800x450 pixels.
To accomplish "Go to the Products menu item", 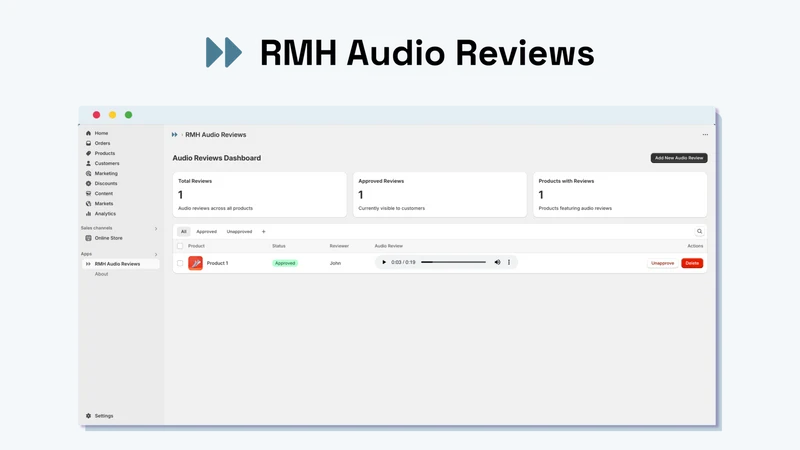I will [x=105, y=153].
